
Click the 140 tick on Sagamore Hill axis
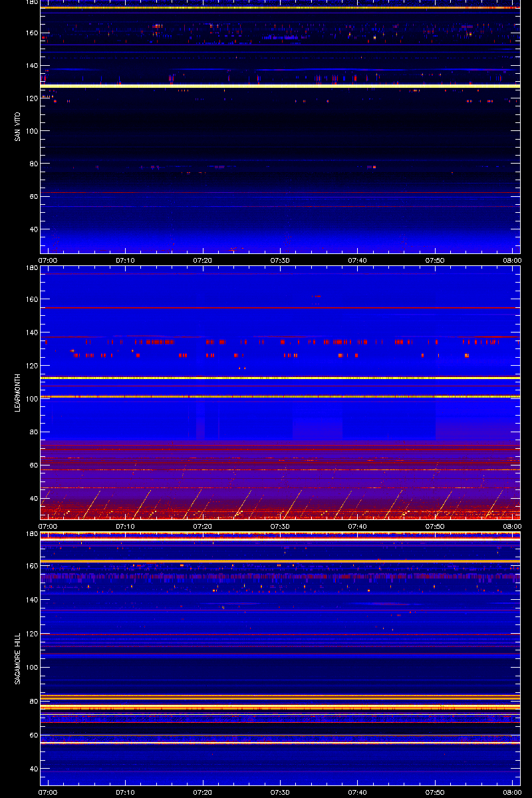tap(32, 600)
